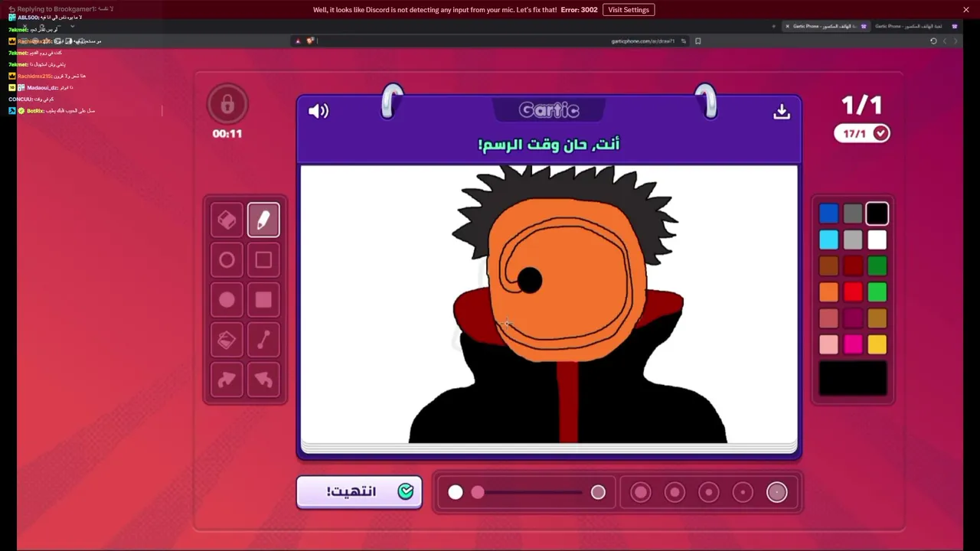Choose the bright green color swatch

(x=877, y=292)
